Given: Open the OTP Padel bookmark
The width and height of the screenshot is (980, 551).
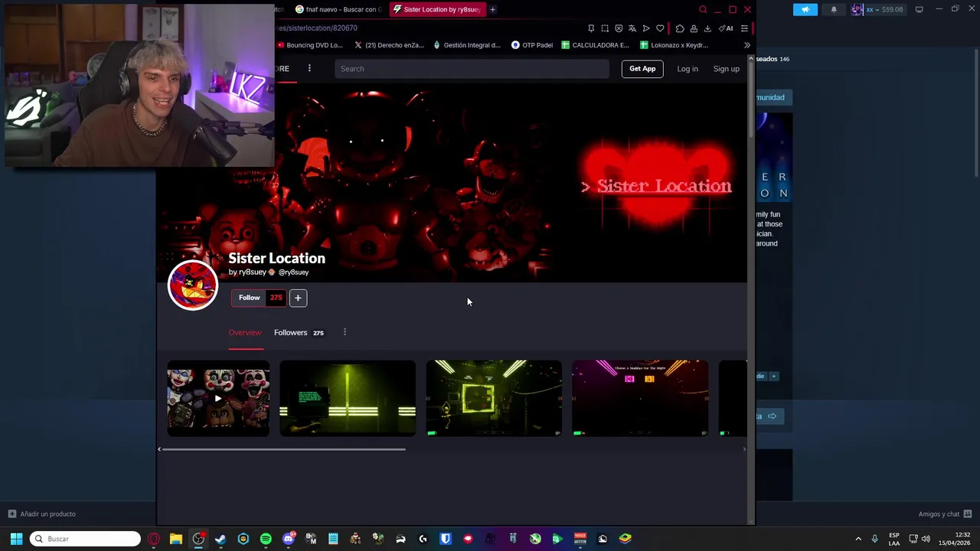Looking at the screenshot, I should [532, 45].
